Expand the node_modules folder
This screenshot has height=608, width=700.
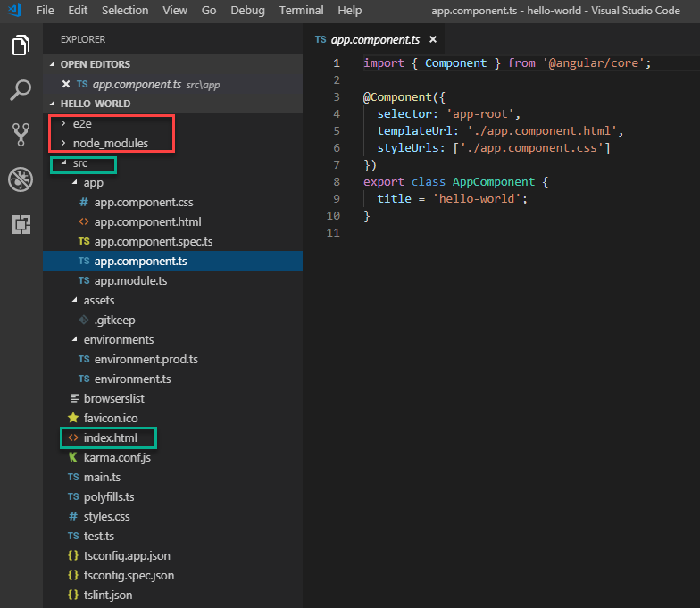click(x=110, y=143)
